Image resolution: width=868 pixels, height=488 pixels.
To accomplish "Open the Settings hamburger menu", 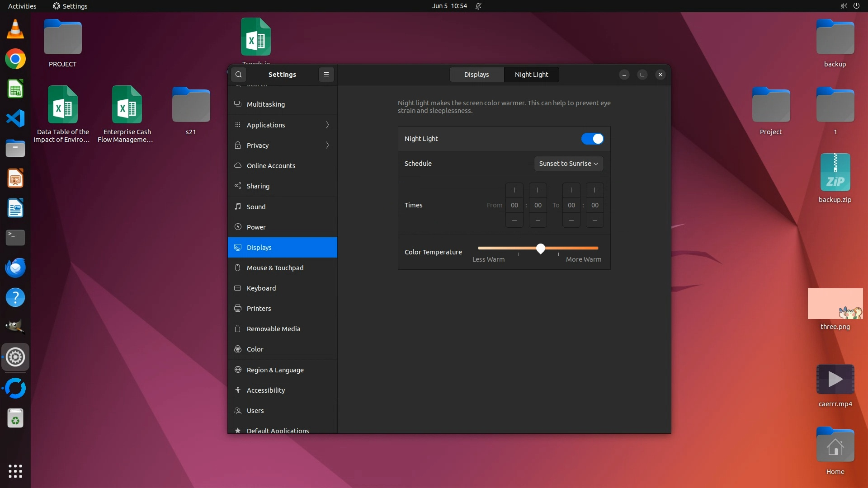I will [326, 75].
